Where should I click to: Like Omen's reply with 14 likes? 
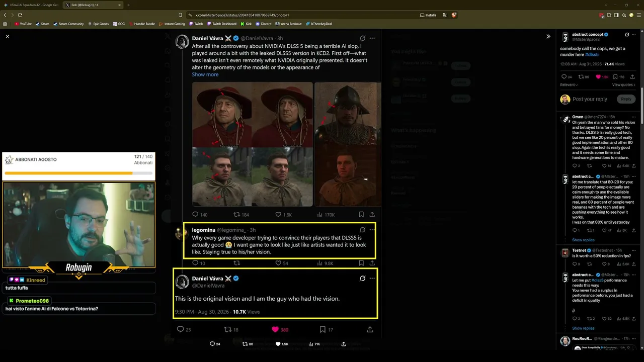coord(607,166)
